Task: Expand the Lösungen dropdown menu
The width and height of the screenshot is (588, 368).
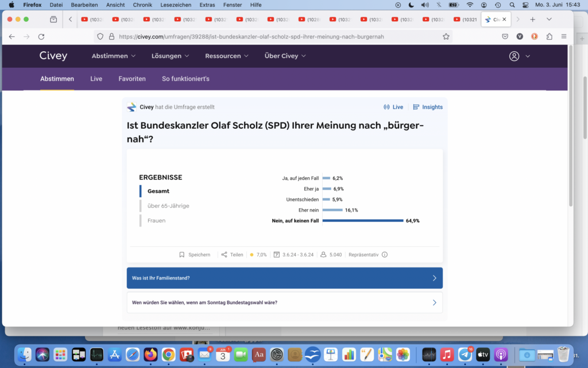Action: (x=170, y=56)
